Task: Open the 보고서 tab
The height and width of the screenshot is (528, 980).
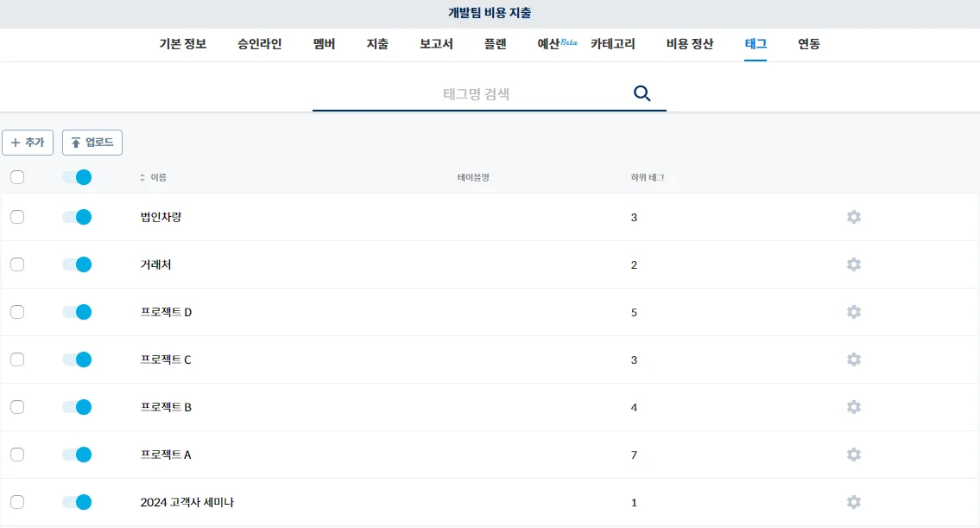Action: tap(435, 44)
